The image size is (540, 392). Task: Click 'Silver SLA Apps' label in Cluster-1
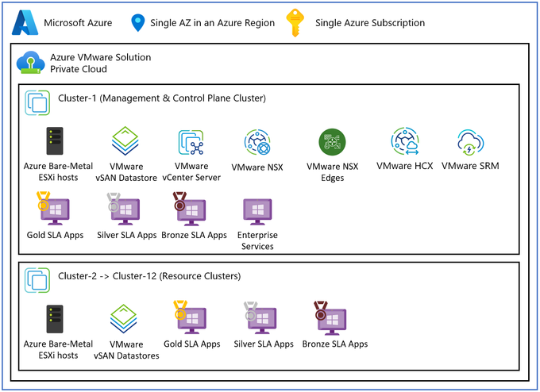click(127, 235)
